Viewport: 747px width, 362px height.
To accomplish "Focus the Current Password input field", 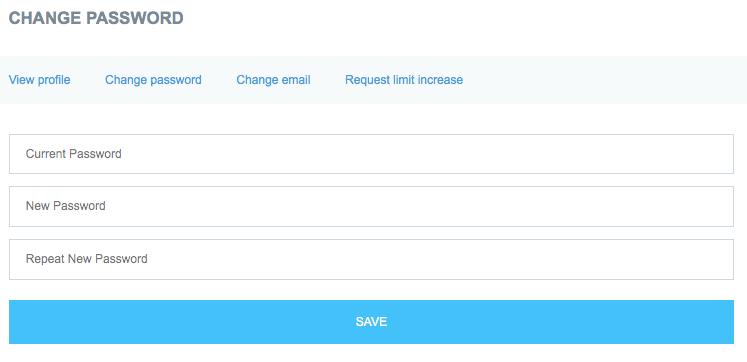I will 371,154.
